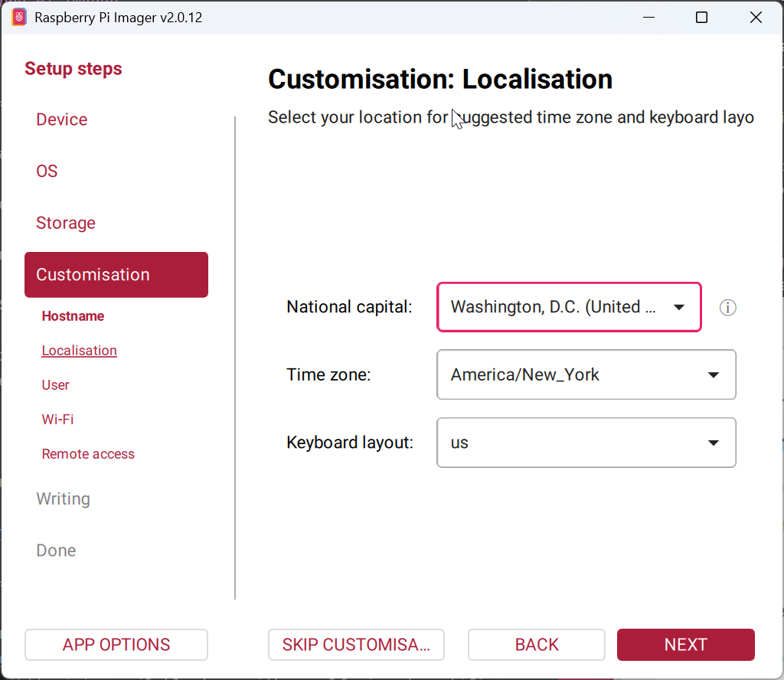Minimize the Raspberry Pi Imager window
This screenshot has width=784, height=680.
coord(648,18)
